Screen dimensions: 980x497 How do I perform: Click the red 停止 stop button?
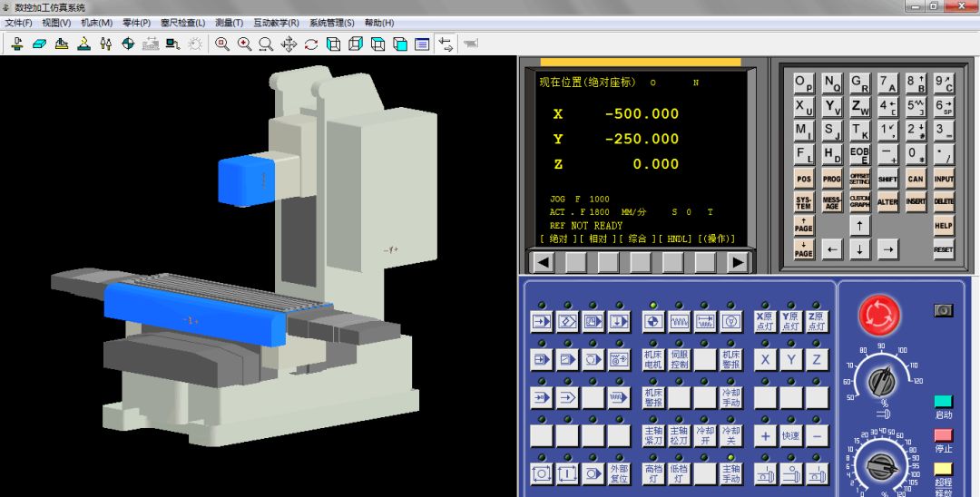coord(943,435)
